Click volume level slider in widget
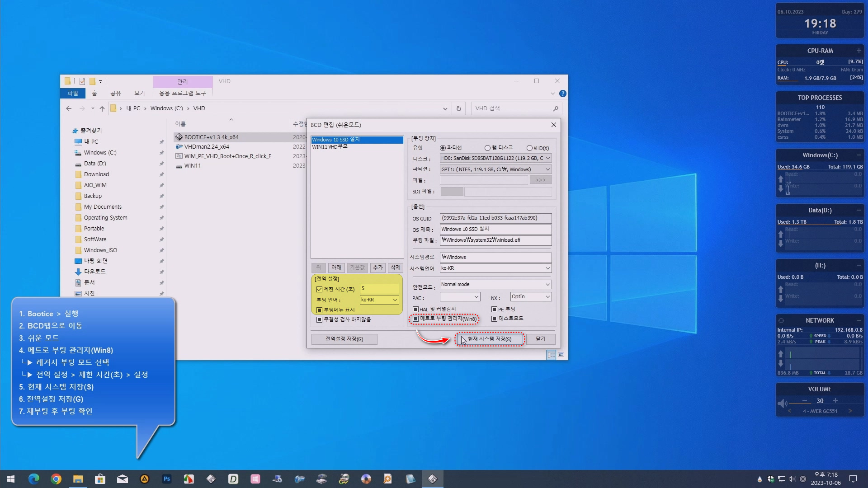The height and width of the screenshot is (488, 868). click(821, 404)
